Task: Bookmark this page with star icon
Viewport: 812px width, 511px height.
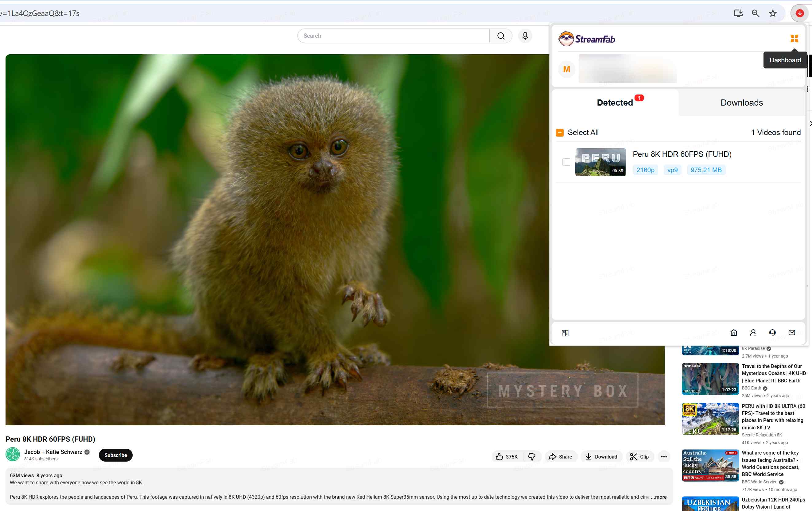Action: coord(772,14)
